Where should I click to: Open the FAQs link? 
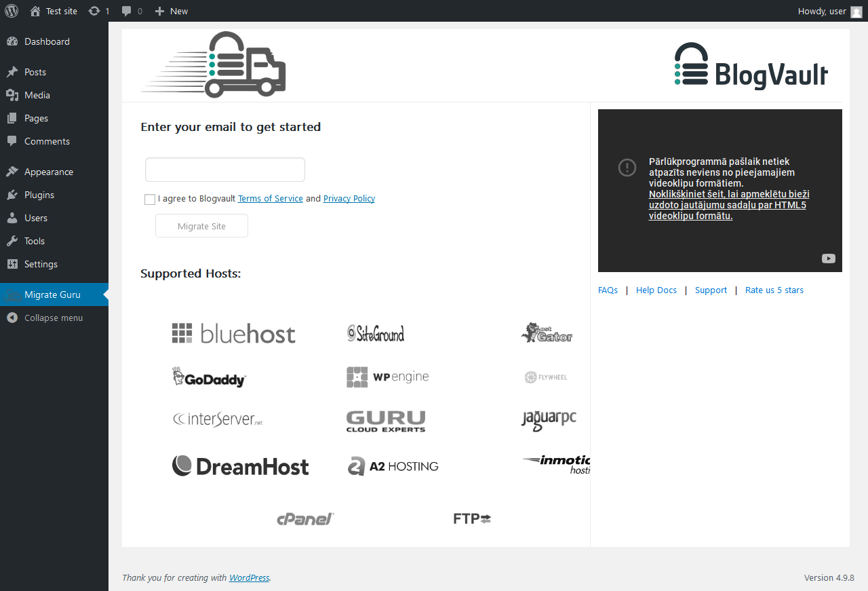click(x=608, y=290)
